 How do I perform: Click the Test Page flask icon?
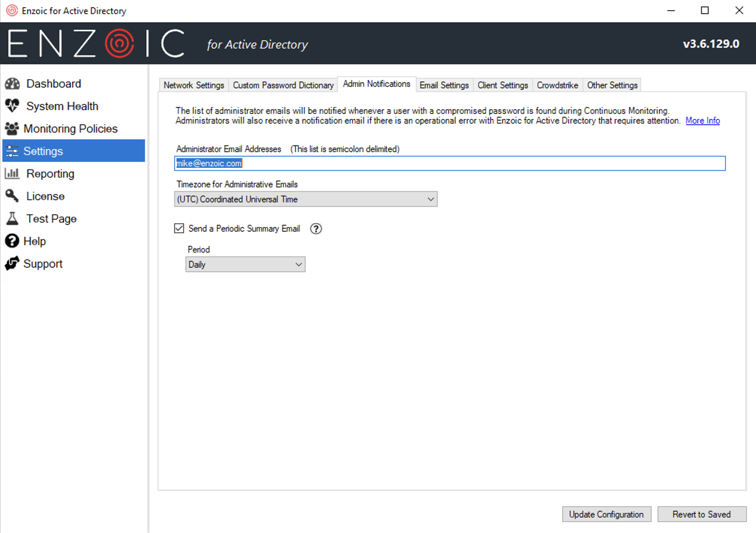(x=12, y=218)
